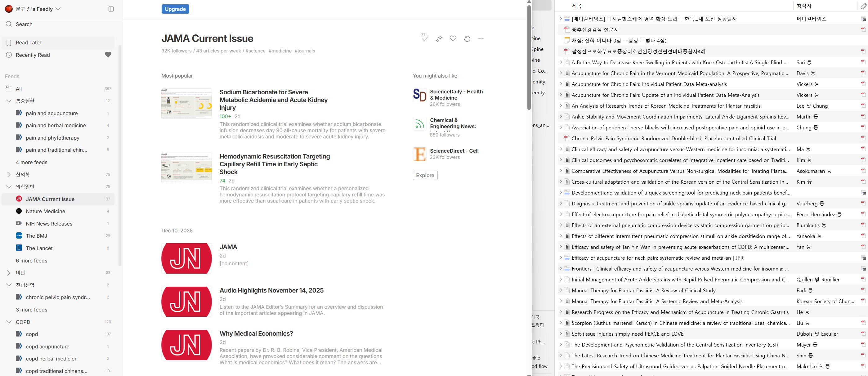Open the 문구 송's Feedly account dropdown

coord(33,9)
